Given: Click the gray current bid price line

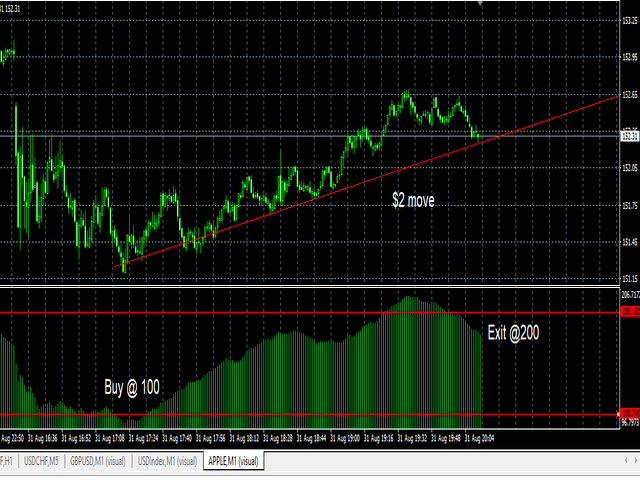Looking at the screenshot, I should (x=310, y=136).
